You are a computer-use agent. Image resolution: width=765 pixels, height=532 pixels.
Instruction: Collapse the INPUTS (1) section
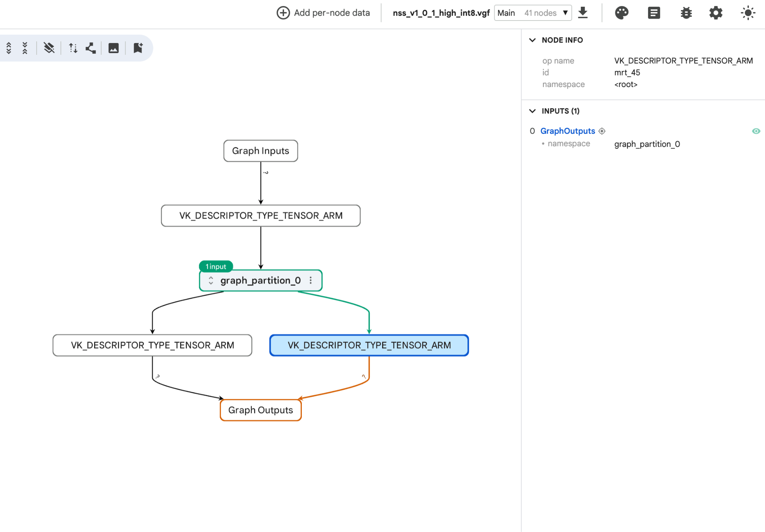[533, 111]
